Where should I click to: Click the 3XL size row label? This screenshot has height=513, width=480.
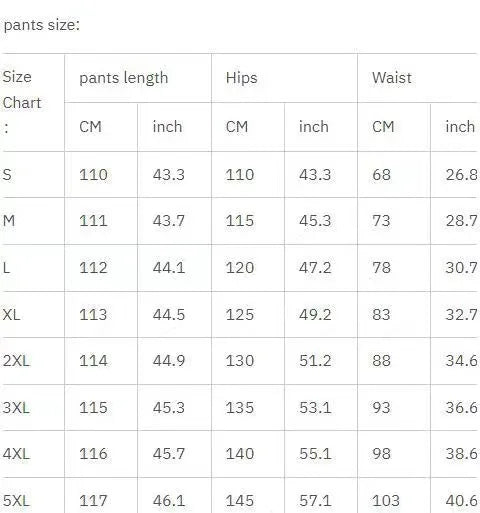[16, 408]
